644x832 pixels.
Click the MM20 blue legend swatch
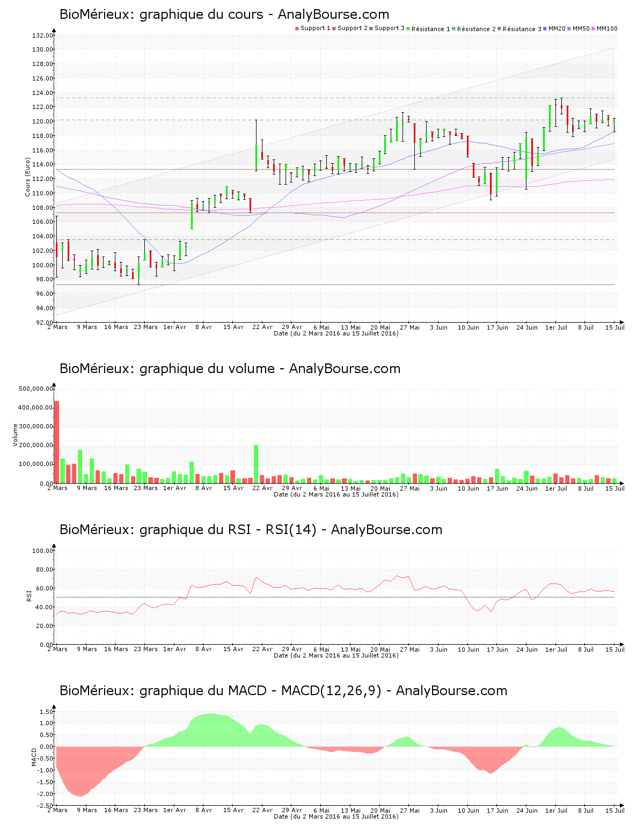(545, 28)
